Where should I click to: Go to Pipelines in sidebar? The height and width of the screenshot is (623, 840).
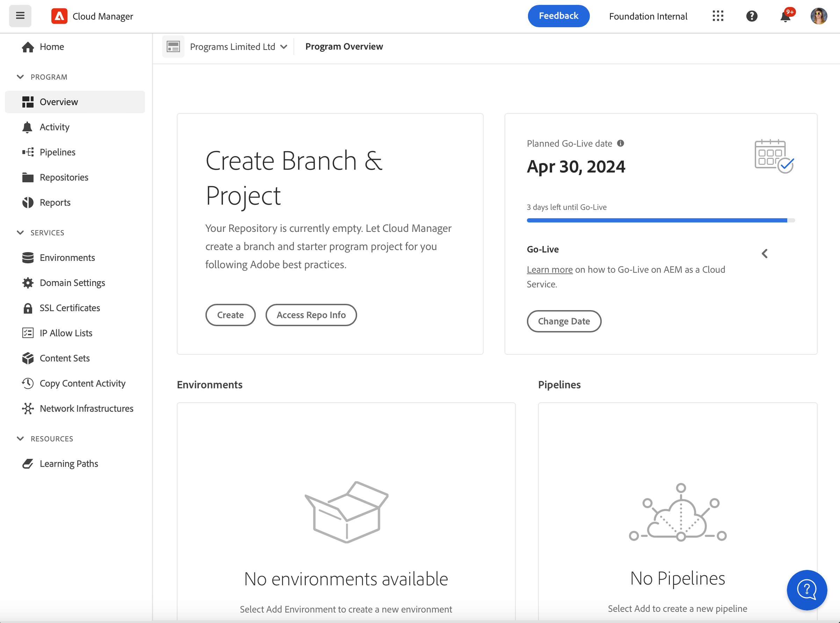tap(57, 152)
